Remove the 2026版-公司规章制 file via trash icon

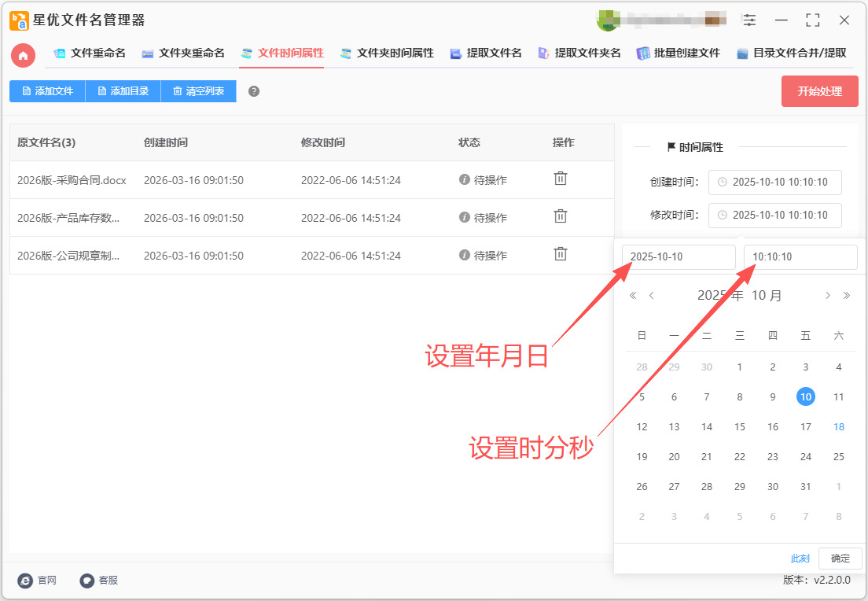[x=561, y=254]
